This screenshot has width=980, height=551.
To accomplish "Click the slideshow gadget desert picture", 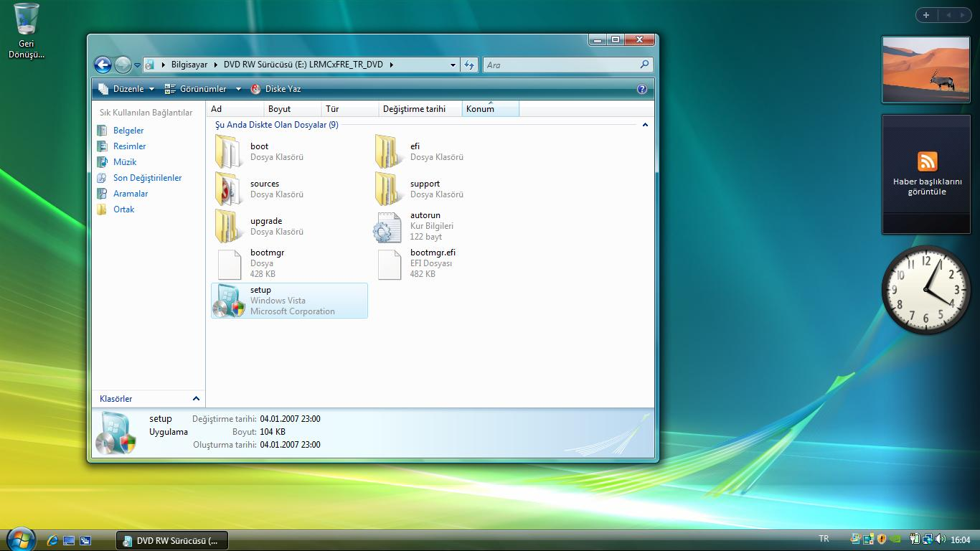I will 925,70.
